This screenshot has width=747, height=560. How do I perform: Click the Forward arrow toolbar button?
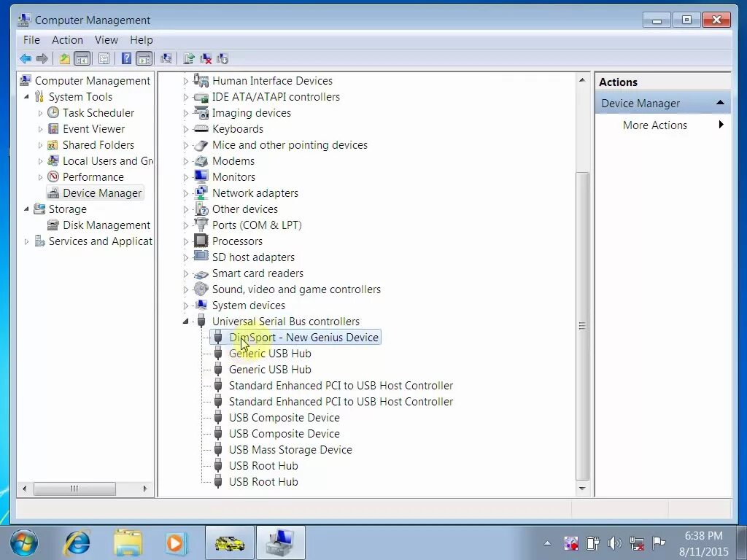click(x=42, y=58)
